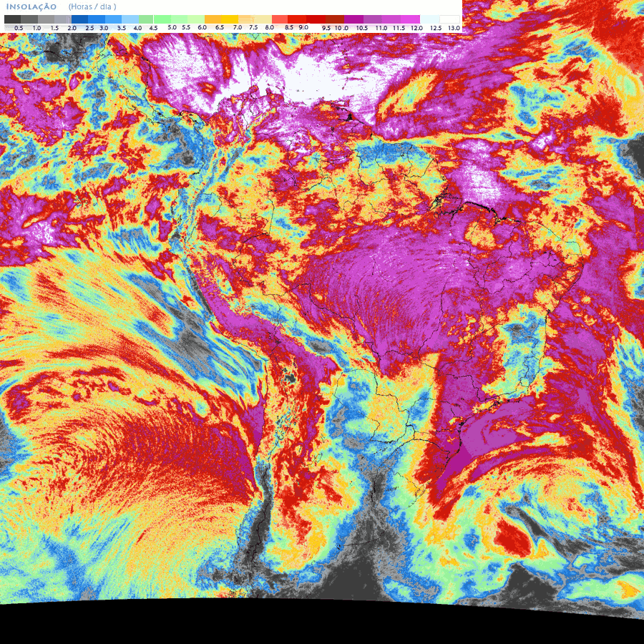
Task: Select the darkest gray swatch before 0.5
Action: [x=12, y=19]
